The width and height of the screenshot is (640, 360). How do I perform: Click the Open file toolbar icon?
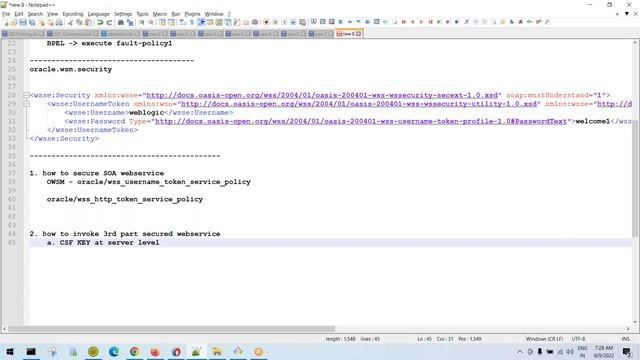click(14, 22)
